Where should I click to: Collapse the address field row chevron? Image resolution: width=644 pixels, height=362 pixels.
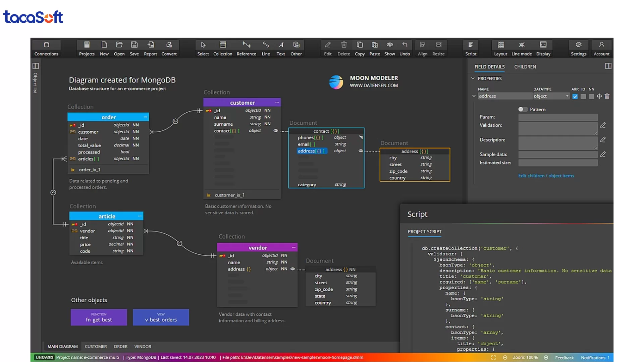[474, 96]
